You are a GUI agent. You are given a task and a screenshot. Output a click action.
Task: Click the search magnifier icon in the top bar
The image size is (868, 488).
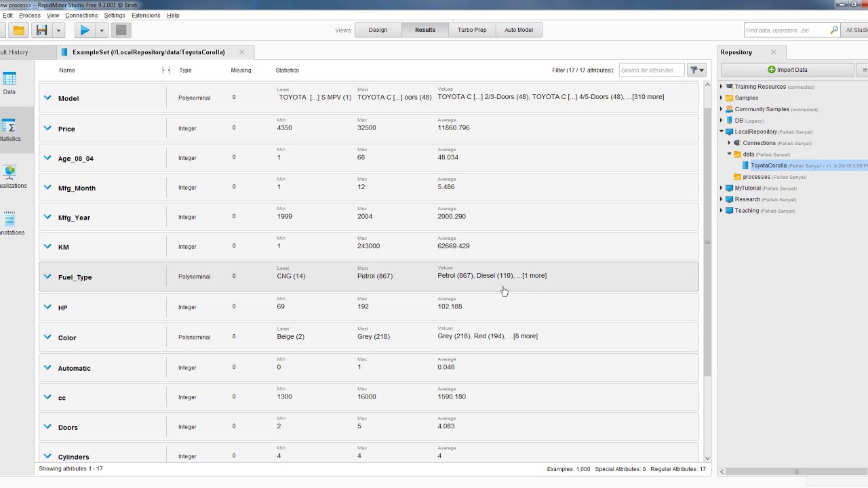pos(834,30)
